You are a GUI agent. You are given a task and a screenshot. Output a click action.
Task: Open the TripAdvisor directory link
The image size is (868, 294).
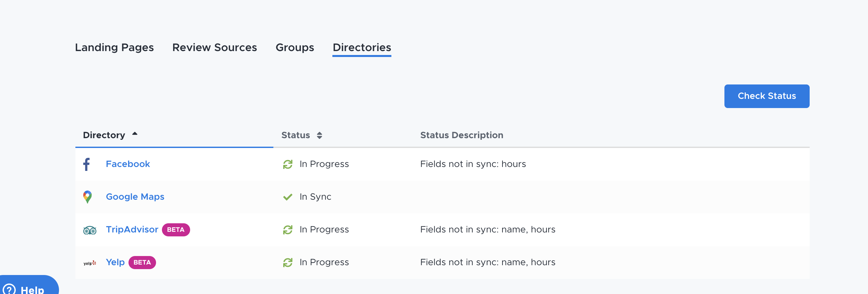(132, 230)
